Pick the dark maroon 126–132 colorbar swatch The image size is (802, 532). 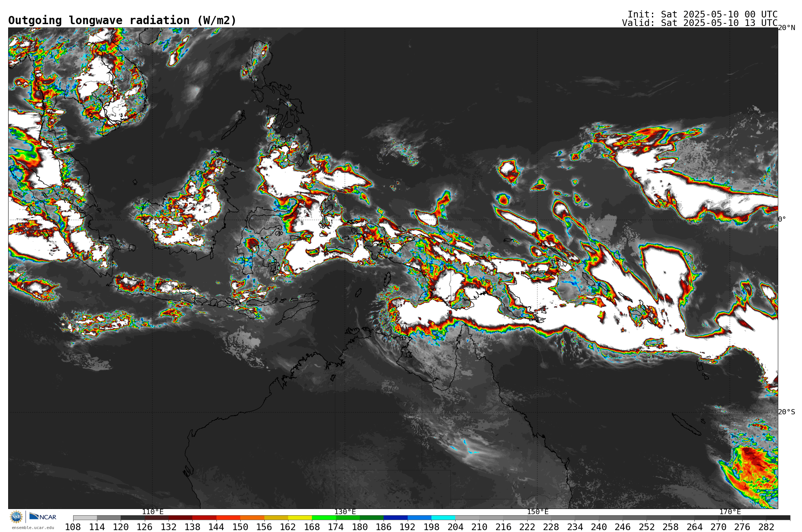pyautogui.click(x=157, y=518)
